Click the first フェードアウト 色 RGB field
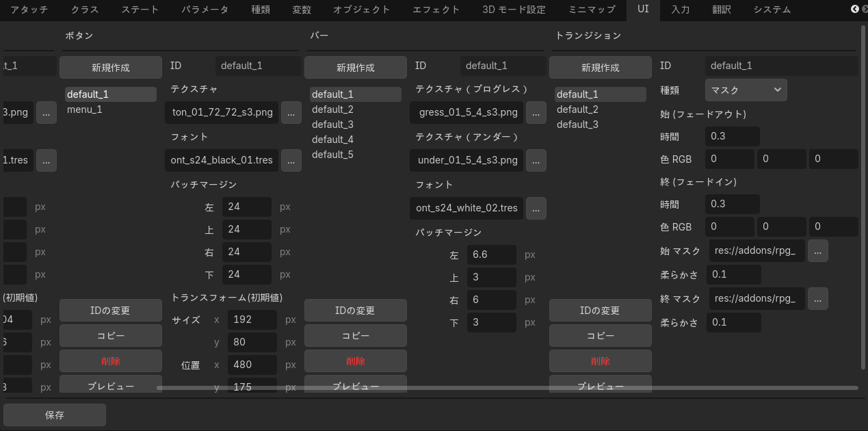The image size is (868, 431). point(730,159)
